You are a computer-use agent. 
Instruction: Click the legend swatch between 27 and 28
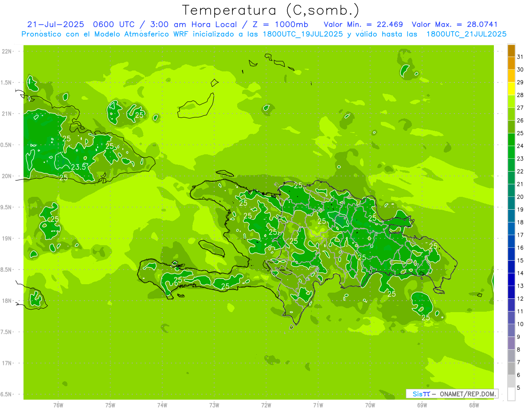click(511, 102)
